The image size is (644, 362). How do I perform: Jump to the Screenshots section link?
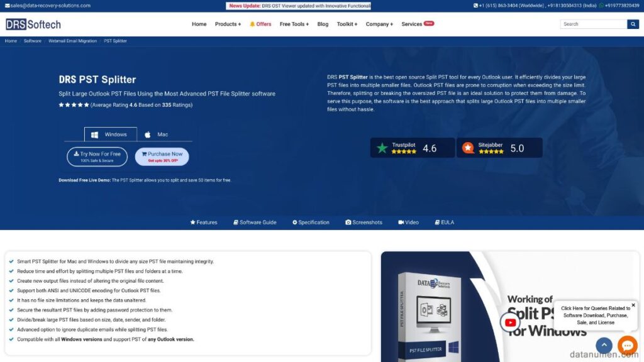point(364,222)
